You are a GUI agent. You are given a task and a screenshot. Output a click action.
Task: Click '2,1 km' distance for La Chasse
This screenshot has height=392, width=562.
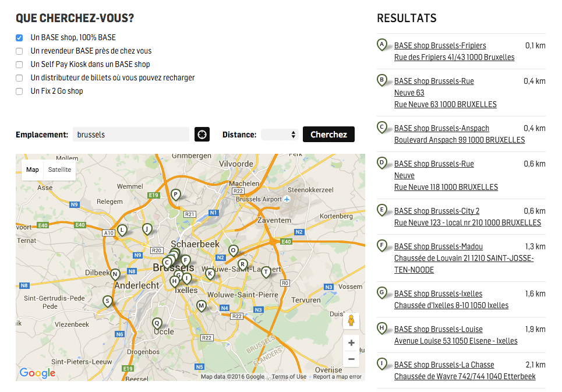click(535, 365)
